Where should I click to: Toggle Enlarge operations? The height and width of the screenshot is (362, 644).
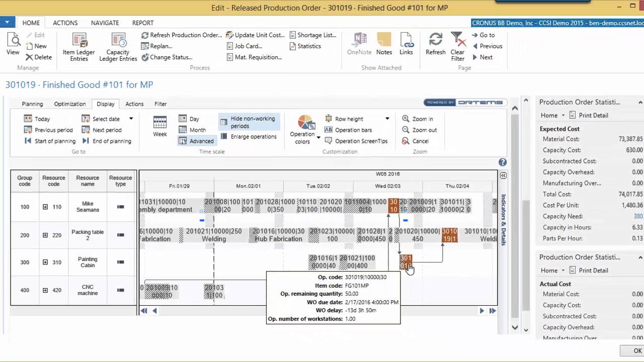coord(249,137)
